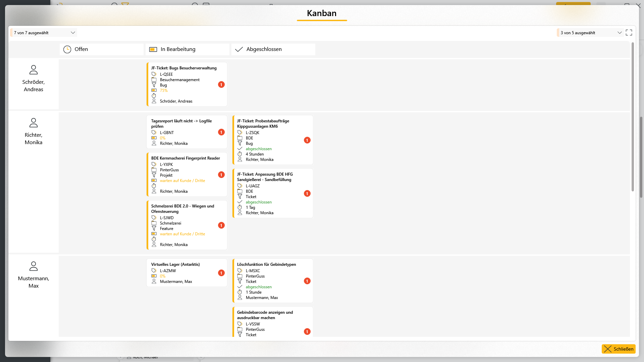
Task: Click the fullscreen expand icon
Action: click(629, 33)
